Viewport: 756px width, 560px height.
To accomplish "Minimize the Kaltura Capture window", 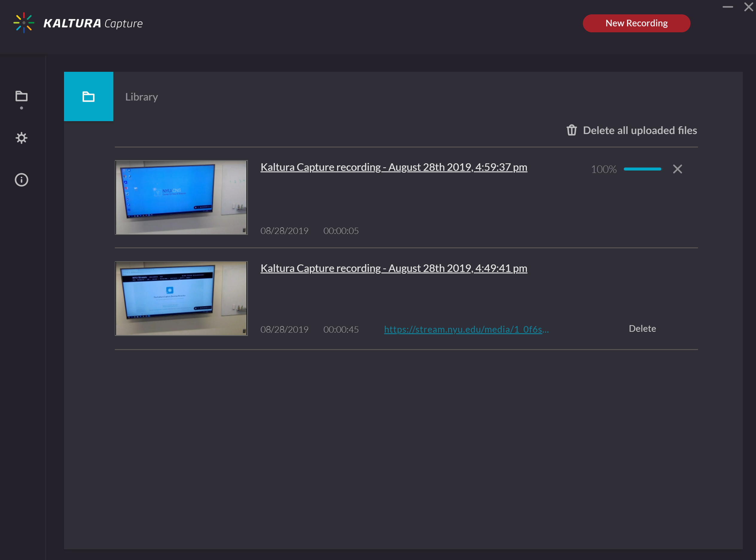I will tap(728, 7).
